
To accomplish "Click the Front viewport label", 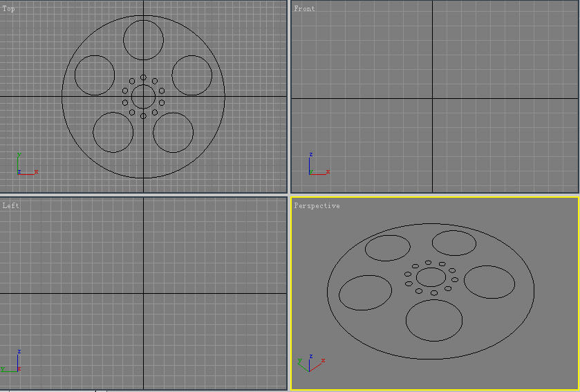I will [304, 9].
